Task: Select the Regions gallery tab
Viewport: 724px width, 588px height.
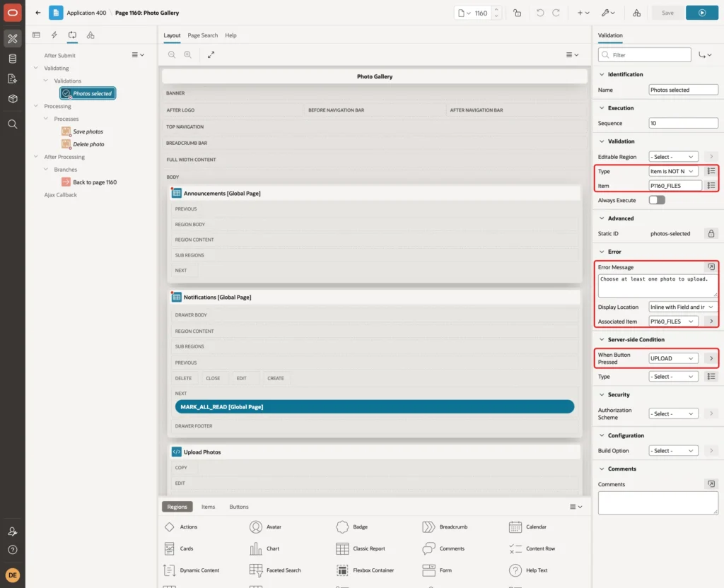Action: (177, 507)
